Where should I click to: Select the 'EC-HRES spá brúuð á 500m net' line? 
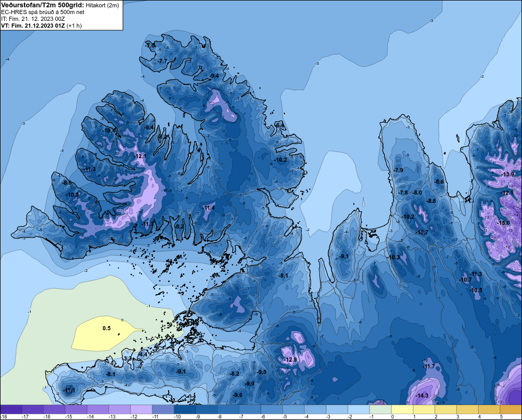tap(43, 13)
